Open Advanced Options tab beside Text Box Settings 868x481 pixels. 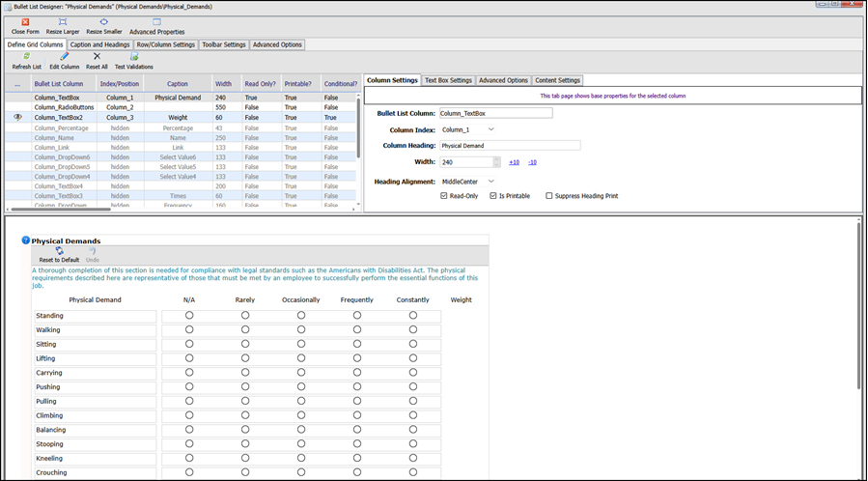click(x=503, y=80)
